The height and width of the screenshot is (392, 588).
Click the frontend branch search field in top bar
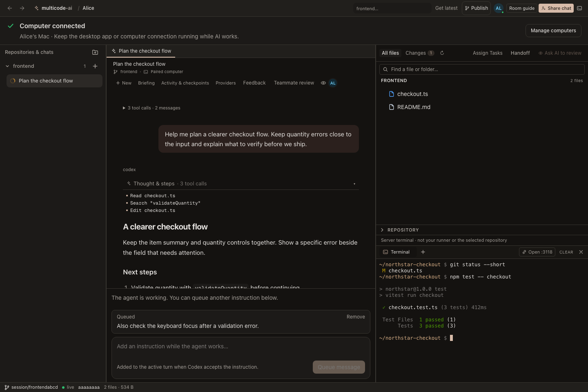[392, 8]
